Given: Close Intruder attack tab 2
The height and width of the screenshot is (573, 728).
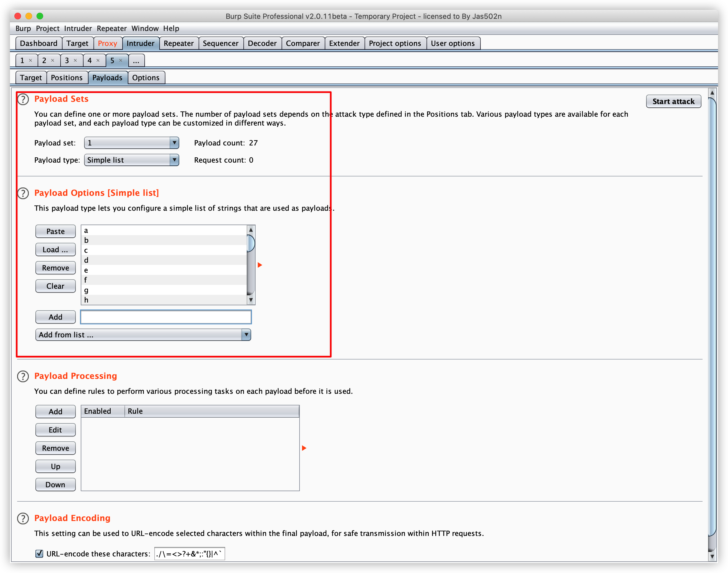Looking at the screenshot, I should (x=53, y=61).
